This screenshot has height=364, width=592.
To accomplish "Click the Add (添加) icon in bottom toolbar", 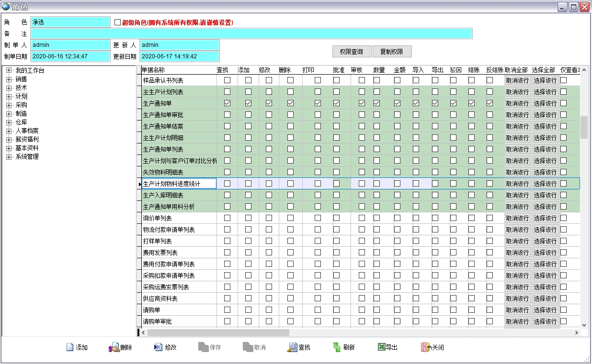I will (x=70, y=347).
